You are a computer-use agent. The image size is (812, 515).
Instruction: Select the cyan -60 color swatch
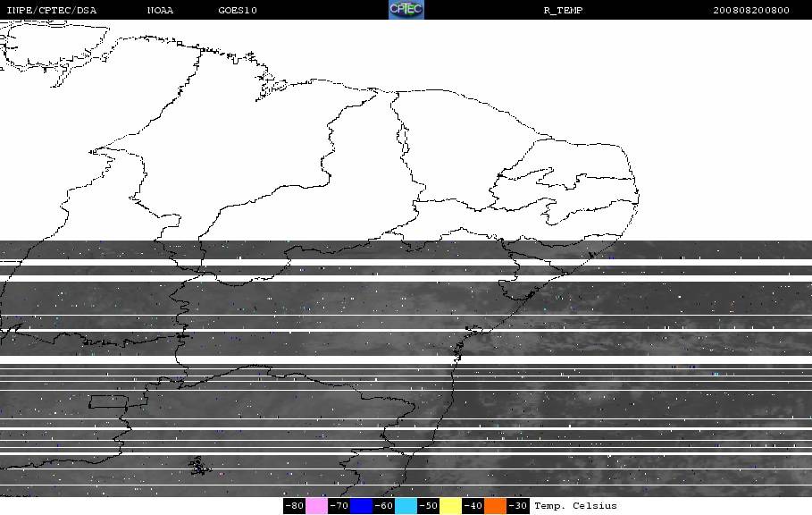pyautogui.click(x=406, y=506)
